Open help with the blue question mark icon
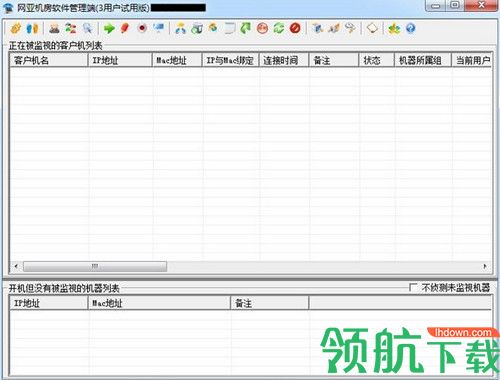 pos(411,28)
